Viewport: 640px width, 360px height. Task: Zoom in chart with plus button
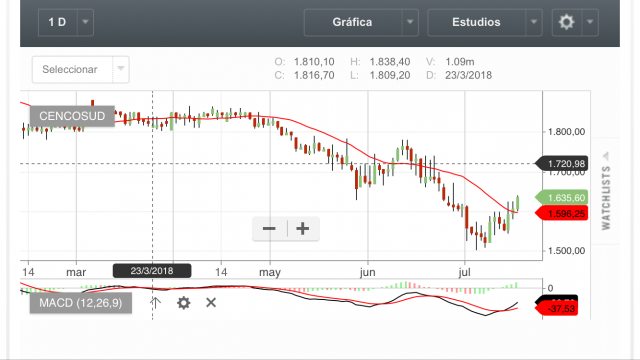click(303, 229)
